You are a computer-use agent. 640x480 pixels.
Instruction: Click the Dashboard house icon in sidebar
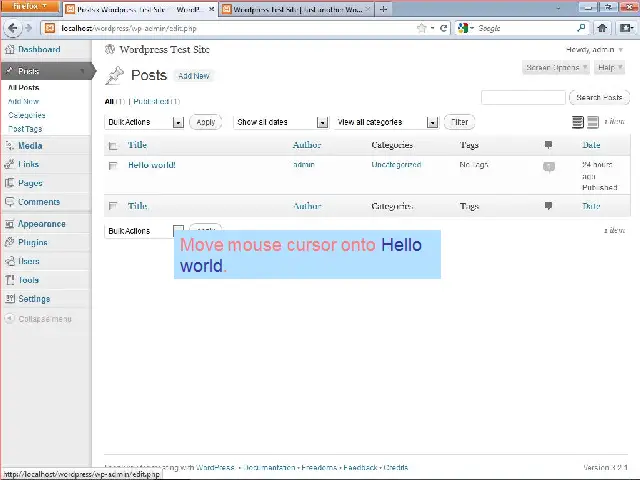tap(9, 49)
